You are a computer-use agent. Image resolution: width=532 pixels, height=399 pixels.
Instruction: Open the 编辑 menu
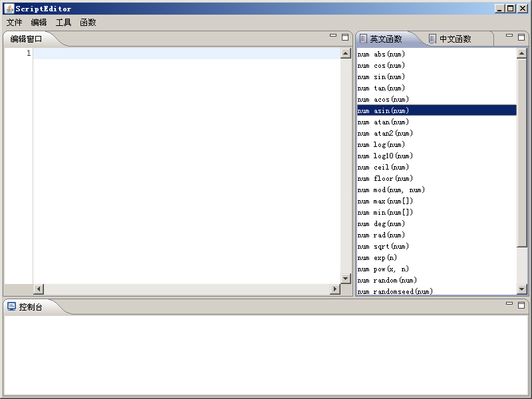pyautogui.click(x=39, y=23)
